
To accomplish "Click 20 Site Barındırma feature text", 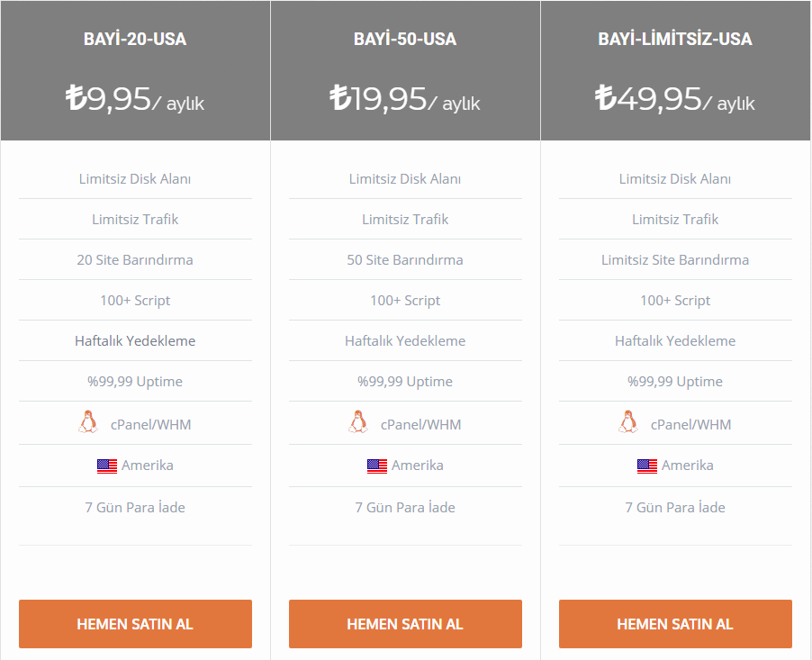I will coord(135,259).
